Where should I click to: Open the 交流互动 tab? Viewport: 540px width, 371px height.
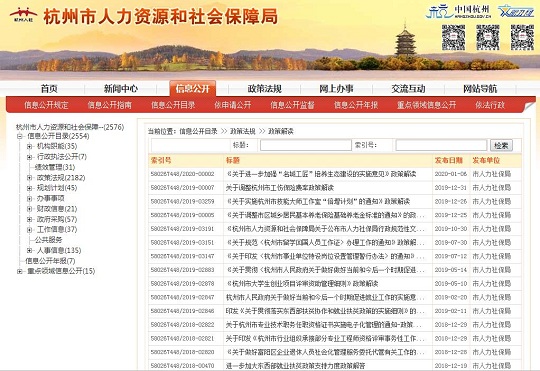click(x=408, y=89)
